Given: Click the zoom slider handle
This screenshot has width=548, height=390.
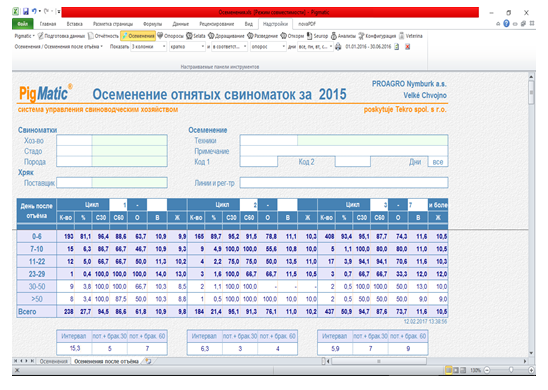Looking at the screenshot, I should tap(511, 370).
